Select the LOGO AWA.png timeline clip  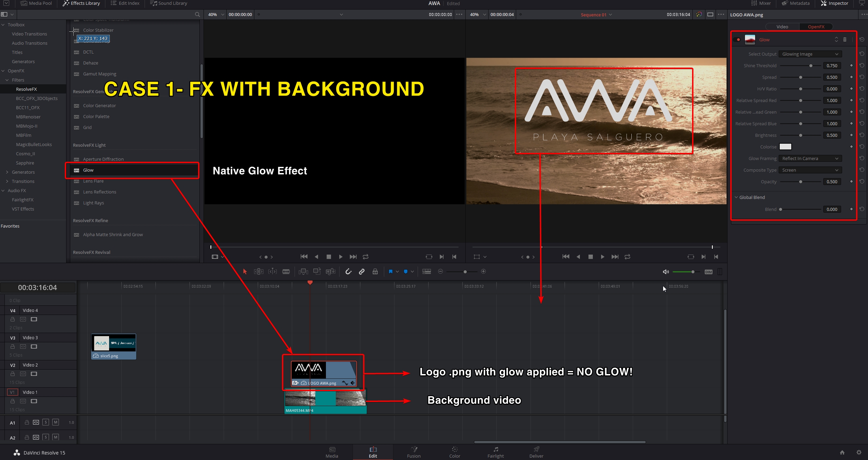point(324,374)
